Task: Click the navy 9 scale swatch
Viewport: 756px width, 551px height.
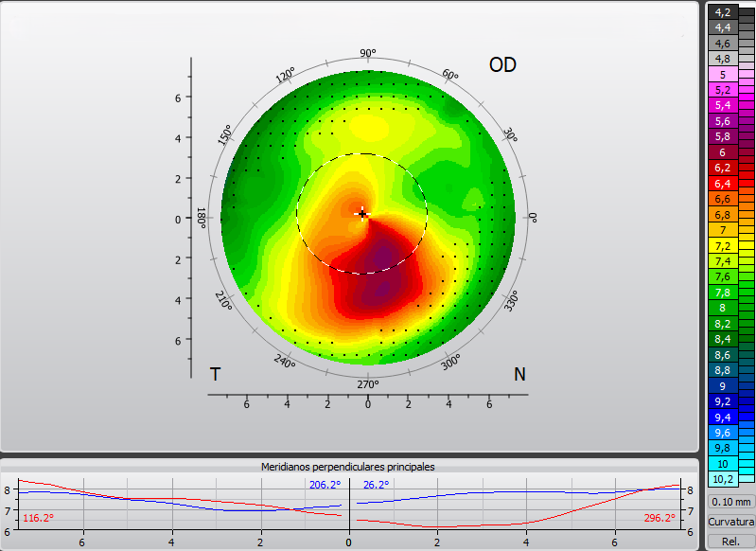Action: tap(723, 385)
